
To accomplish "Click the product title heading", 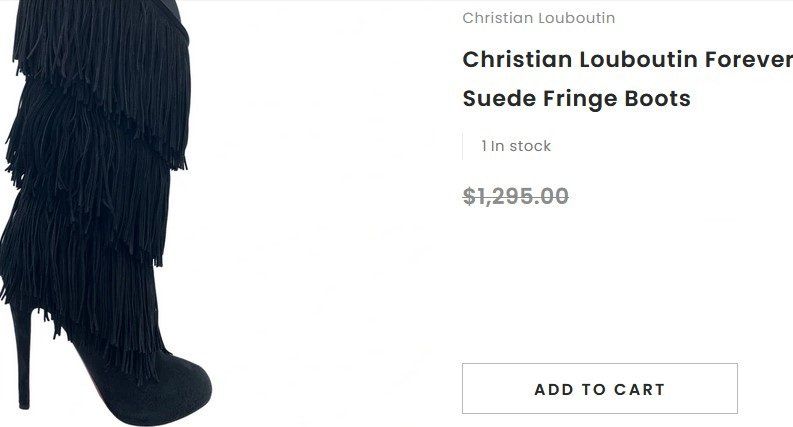I will pyautogui.click(x=628, y=79).
